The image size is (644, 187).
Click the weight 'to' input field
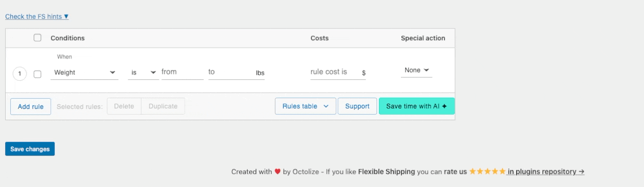click(231, 72)
